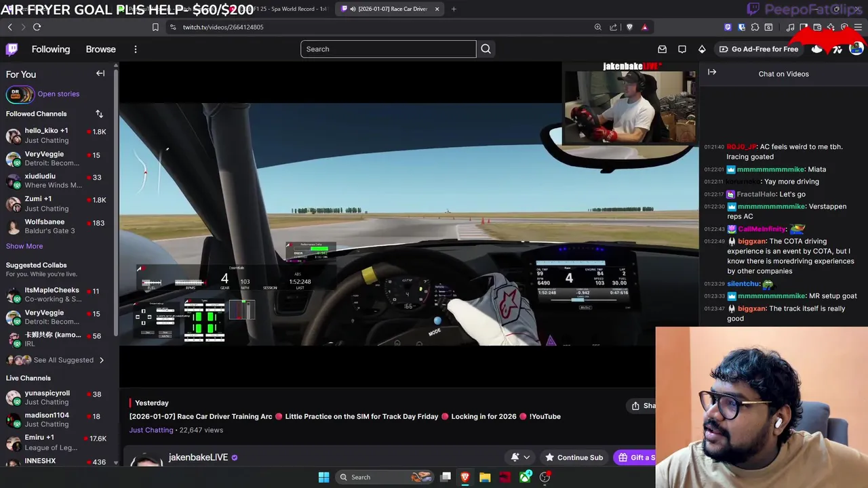Click the Twitch extension icon in toolbar
Image resolution: width=868 pixels, height=488 pixels.
pyautogui.click(x=728, y=27)
